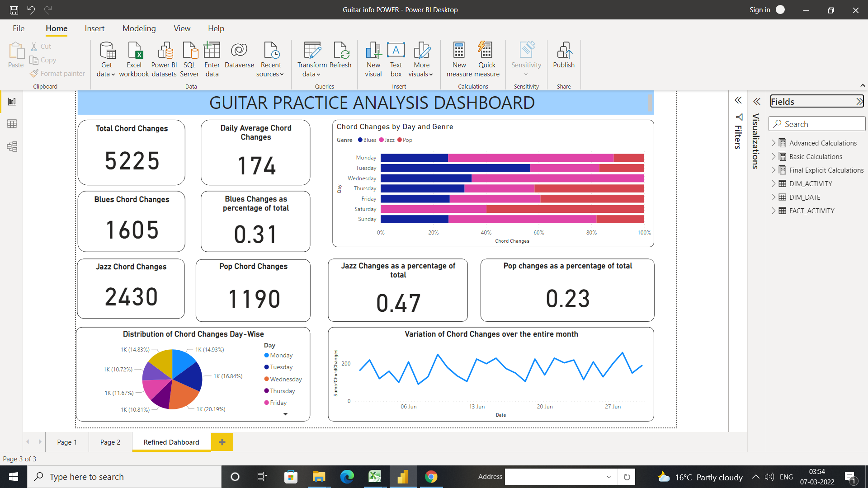Open the Quick measure dialog
Image resolution: width=868 pixels, height=488 pixels.
(486, 59)
